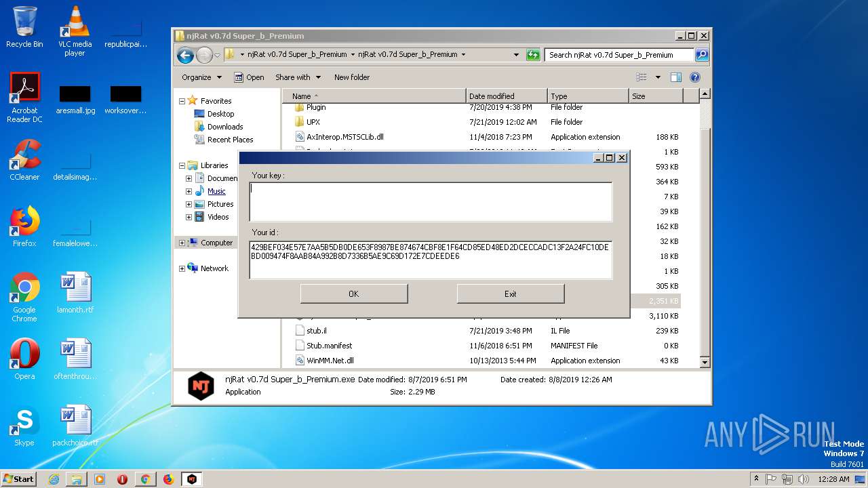This screenshot has height=488, width=868.
Task: Select the Stub.manifest file
Action: point(487,346)
